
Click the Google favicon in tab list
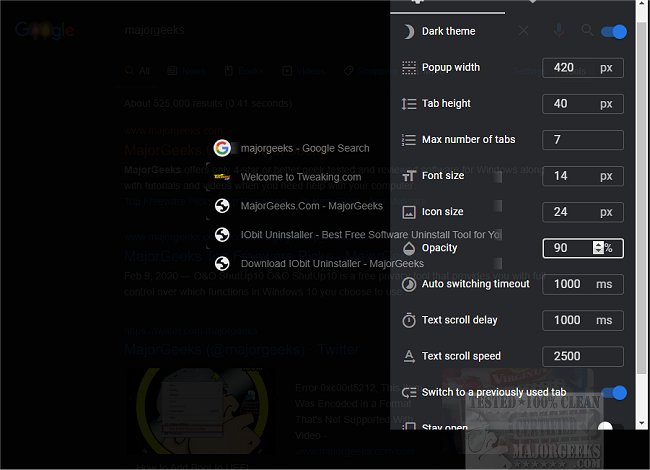[222, 148]
